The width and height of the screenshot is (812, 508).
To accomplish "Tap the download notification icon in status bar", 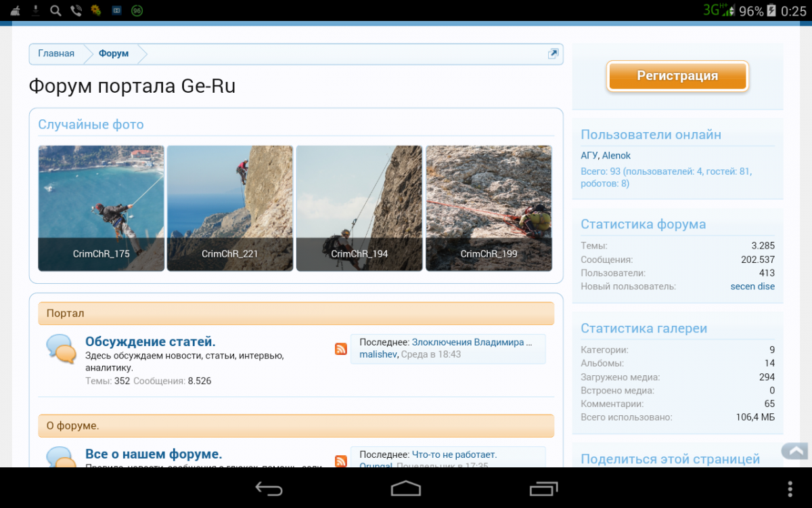I will [35, 10].
